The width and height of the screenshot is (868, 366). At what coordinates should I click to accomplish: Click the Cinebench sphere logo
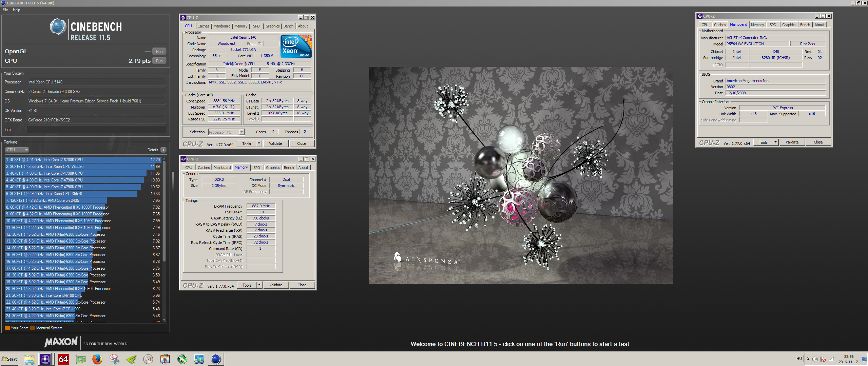pos(58,27)
